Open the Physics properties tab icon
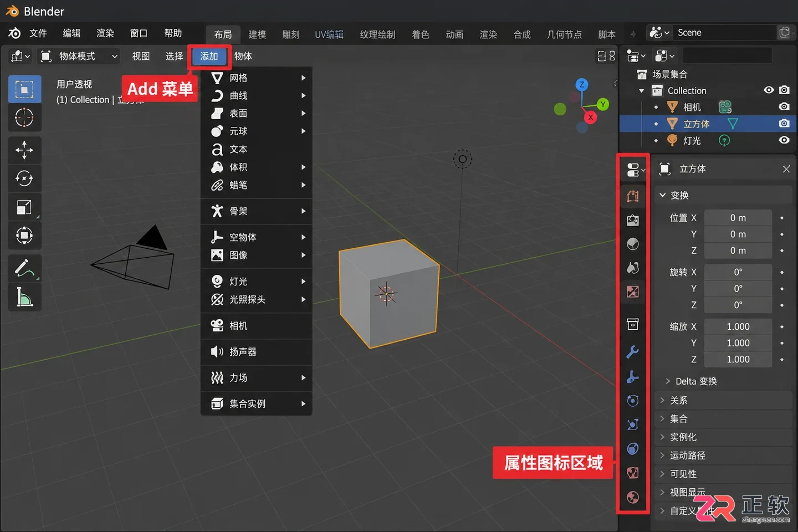Image resolution: width=798 pixels, height=532 pixels. point(633,401)
